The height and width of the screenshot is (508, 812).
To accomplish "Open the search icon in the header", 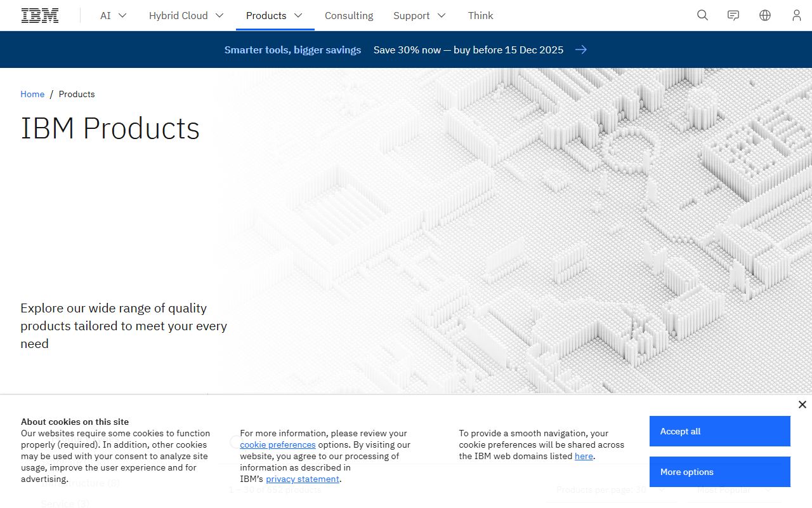I will coord(702,15).
